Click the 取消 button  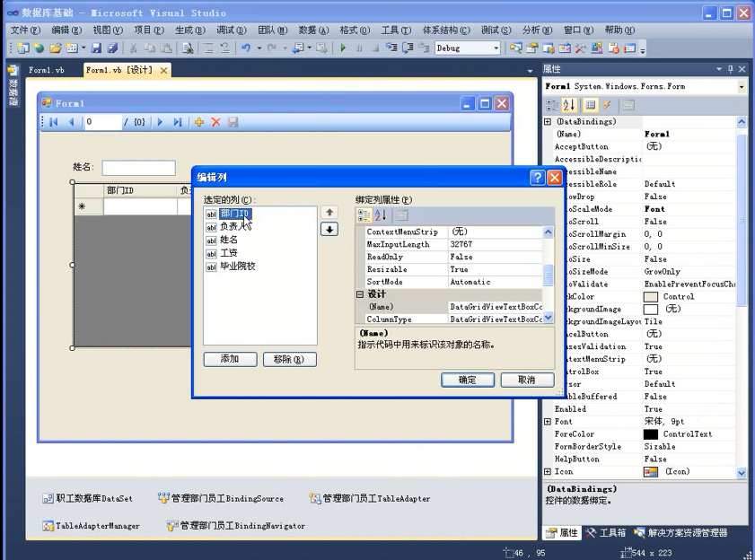coord(527,380)
